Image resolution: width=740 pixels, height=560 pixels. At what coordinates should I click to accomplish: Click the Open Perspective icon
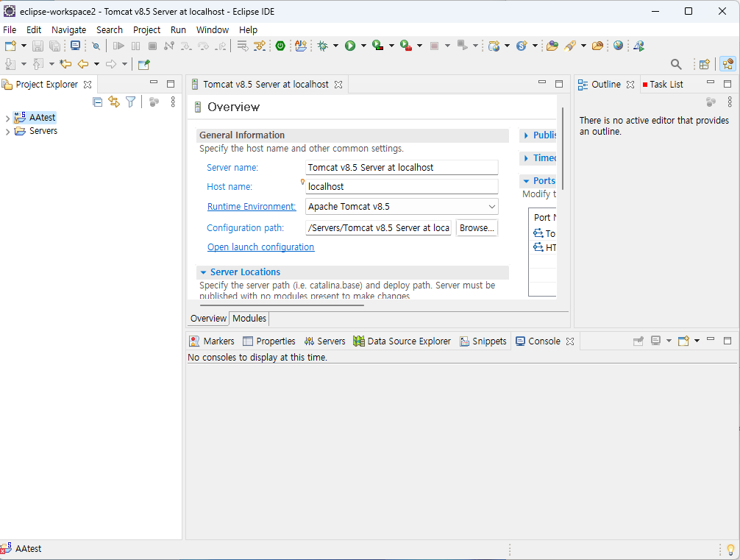tap(705, 64)
